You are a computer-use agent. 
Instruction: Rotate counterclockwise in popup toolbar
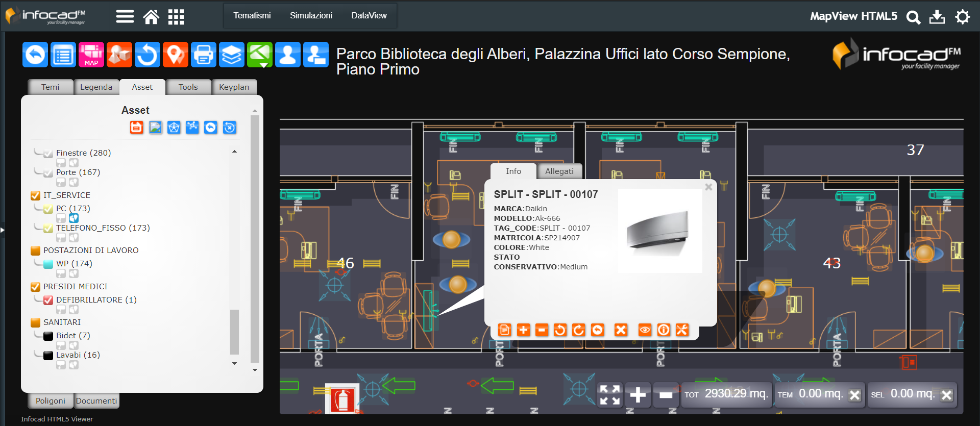560,330
